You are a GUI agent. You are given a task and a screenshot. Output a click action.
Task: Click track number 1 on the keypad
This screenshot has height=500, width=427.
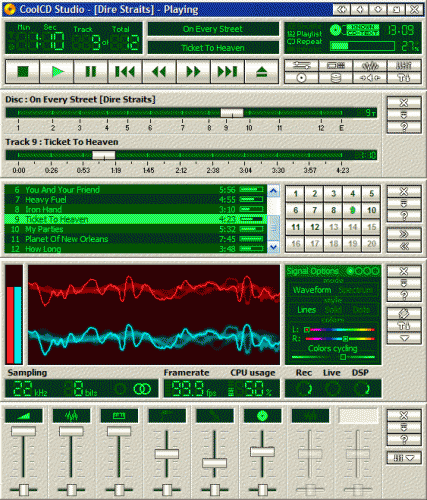(295, 194)
